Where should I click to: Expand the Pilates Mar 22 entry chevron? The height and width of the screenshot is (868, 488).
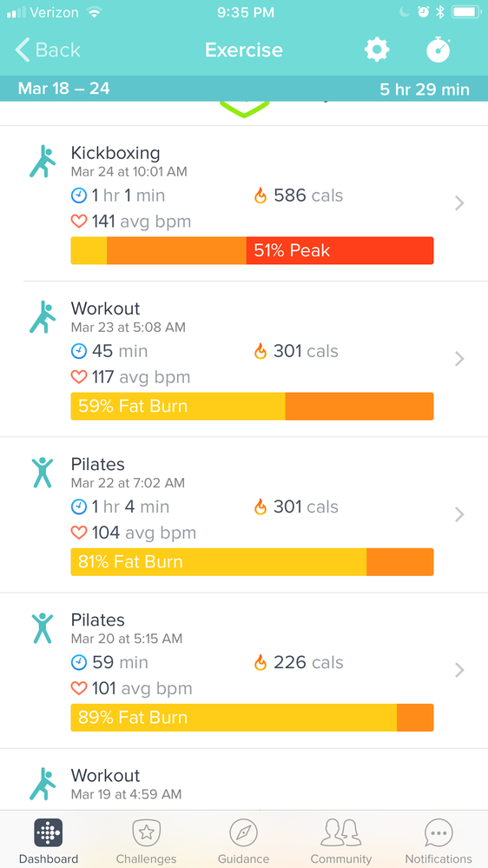point(459,515)
